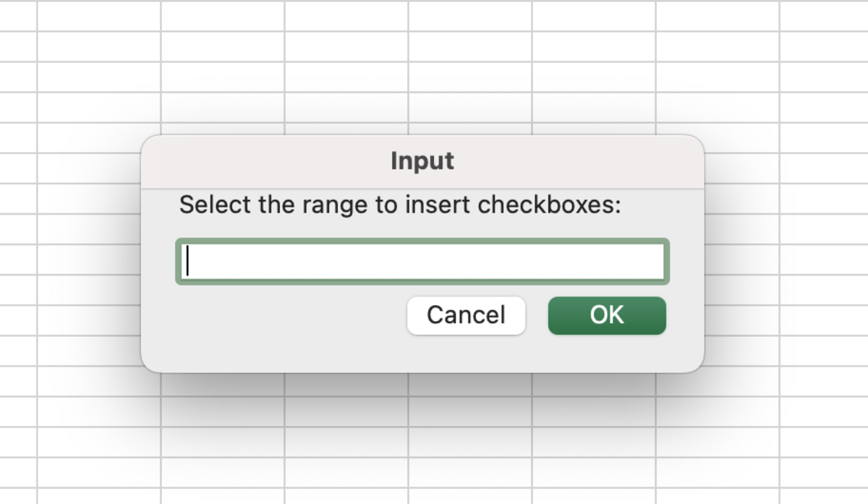
Task: Focus the range input text field
Action: tap(422, 261)
